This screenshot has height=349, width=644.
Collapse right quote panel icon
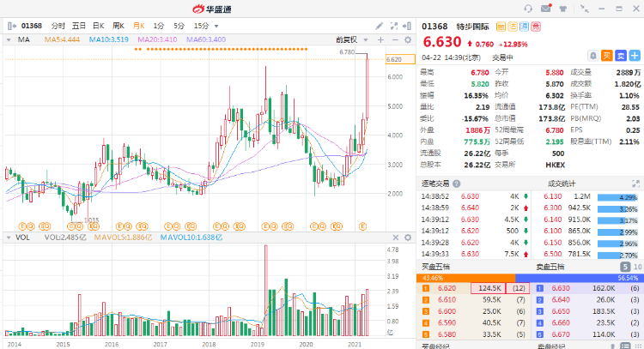407,26
